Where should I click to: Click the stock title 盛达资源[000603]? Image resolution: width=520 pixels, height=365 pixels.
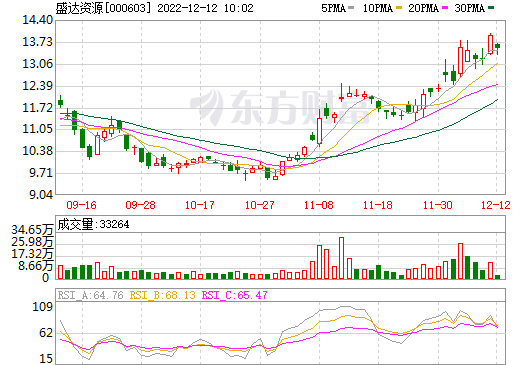pos(104,8)
